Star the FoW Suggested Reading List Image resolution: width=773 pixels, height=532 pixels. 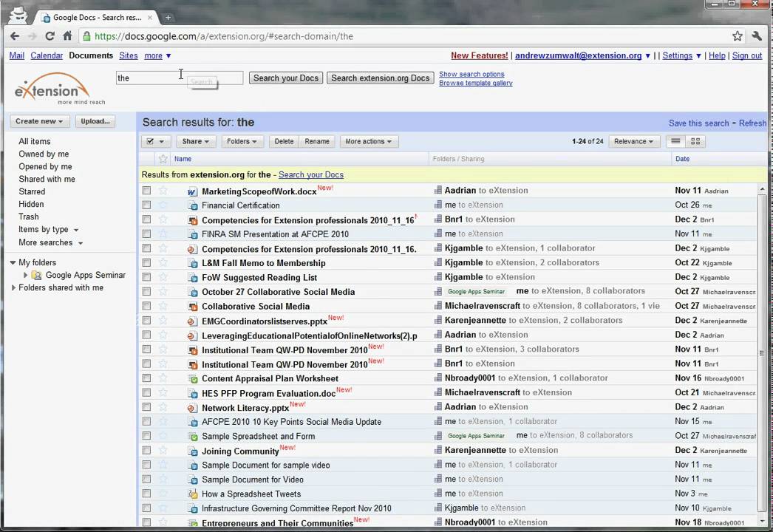coord(163,277)
